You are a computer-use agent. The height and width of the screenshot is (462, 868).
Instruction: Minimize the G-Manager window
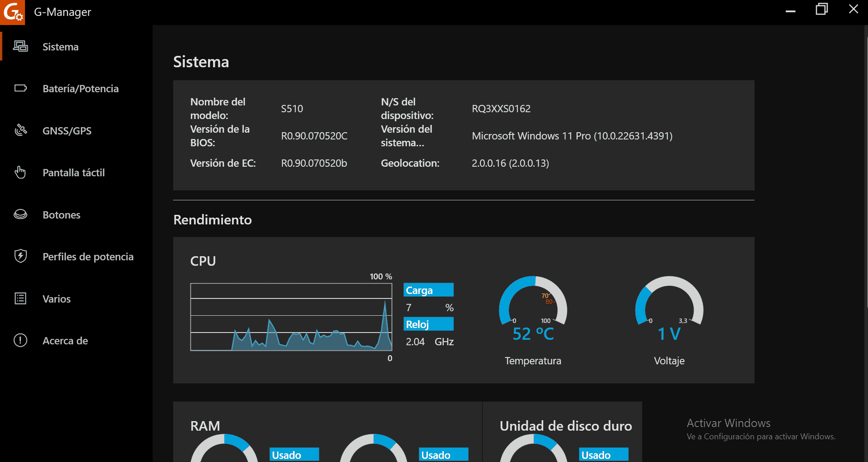click(x=790, y=11)
